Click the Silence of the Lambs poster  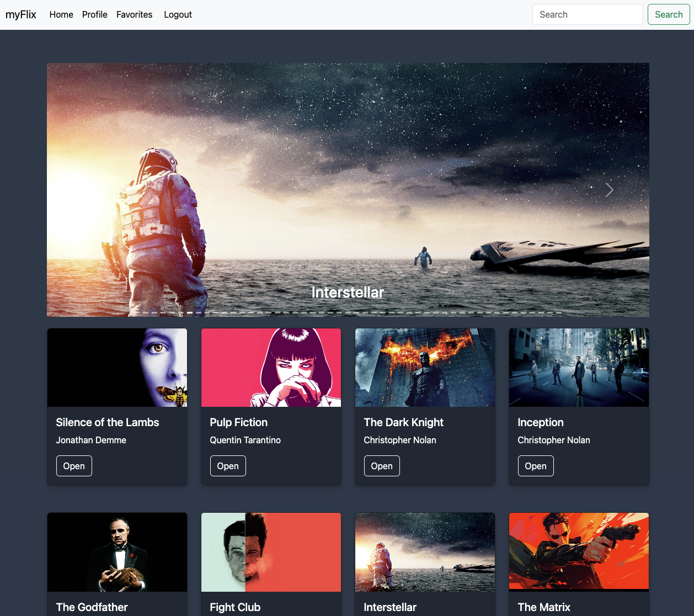click(x=117, y=368)
